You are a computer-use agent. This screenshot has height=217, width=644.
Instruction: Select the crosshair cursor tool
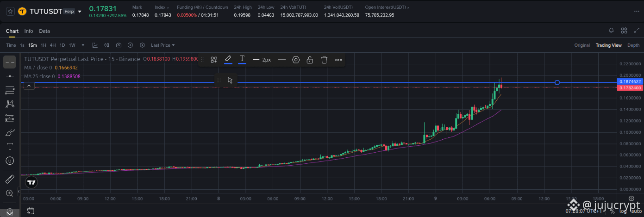(x=10, y=62)
